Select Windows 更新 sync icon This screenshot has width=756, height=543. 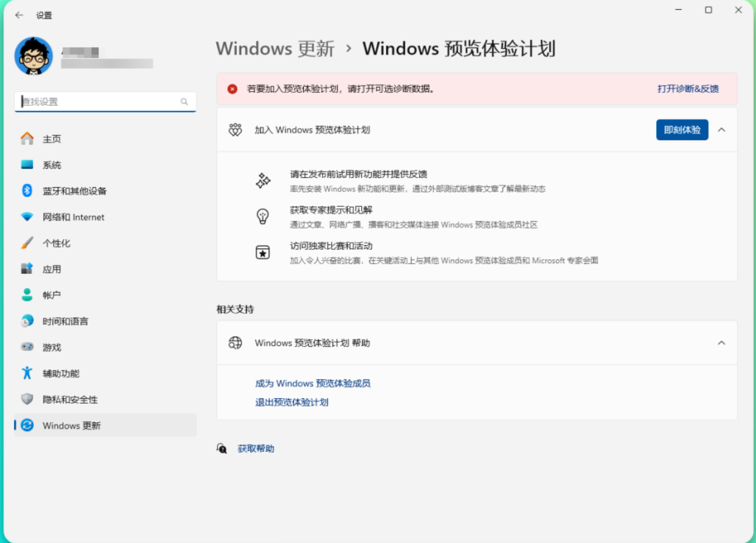click(x=27, y=425)
